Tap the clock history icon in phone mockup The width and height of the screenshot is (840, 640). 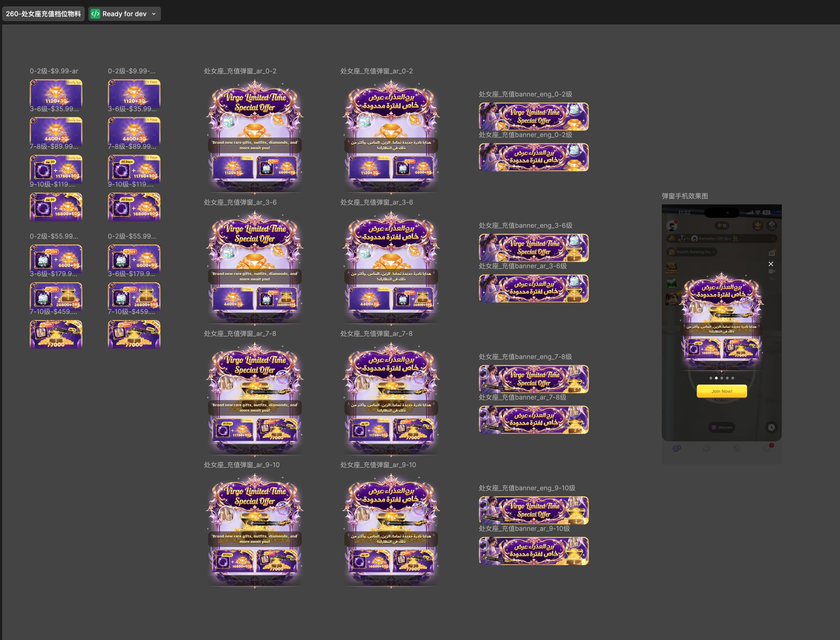(771, 428)
